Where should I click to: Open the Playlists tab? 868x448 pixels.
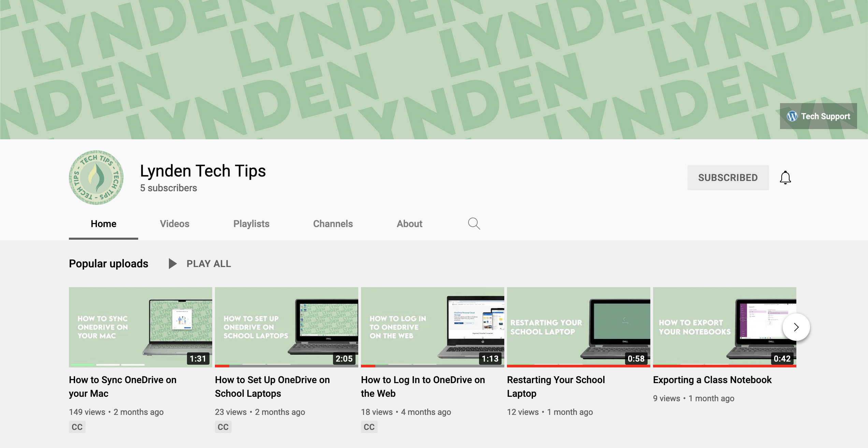(x=251, y=224)
